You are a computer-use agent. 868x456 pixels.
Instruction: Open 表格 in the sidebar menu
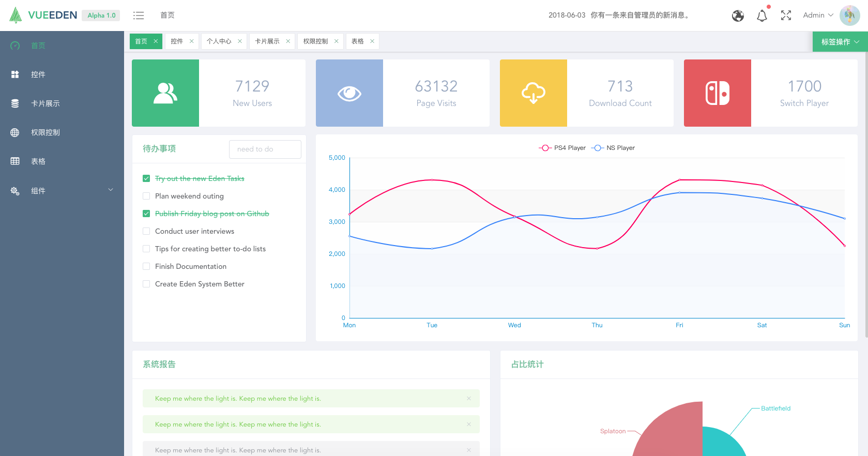pyautogui.click(x=62, y=161)
